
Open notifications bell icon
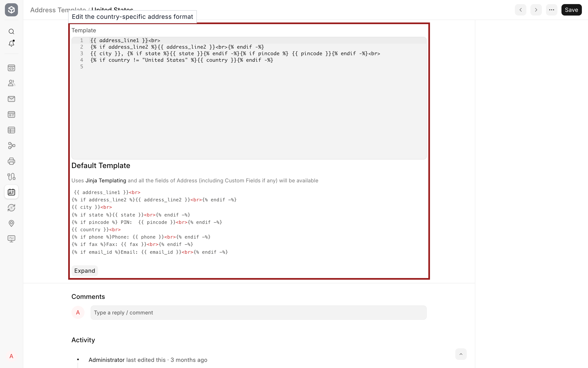(x=11, y=43)
